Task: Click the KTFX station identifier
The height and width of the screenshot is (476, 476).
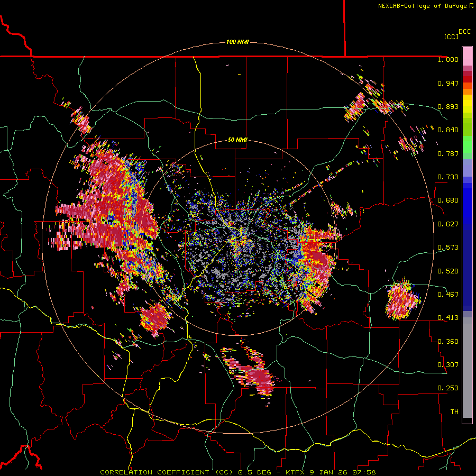Action: pos(295,472)
